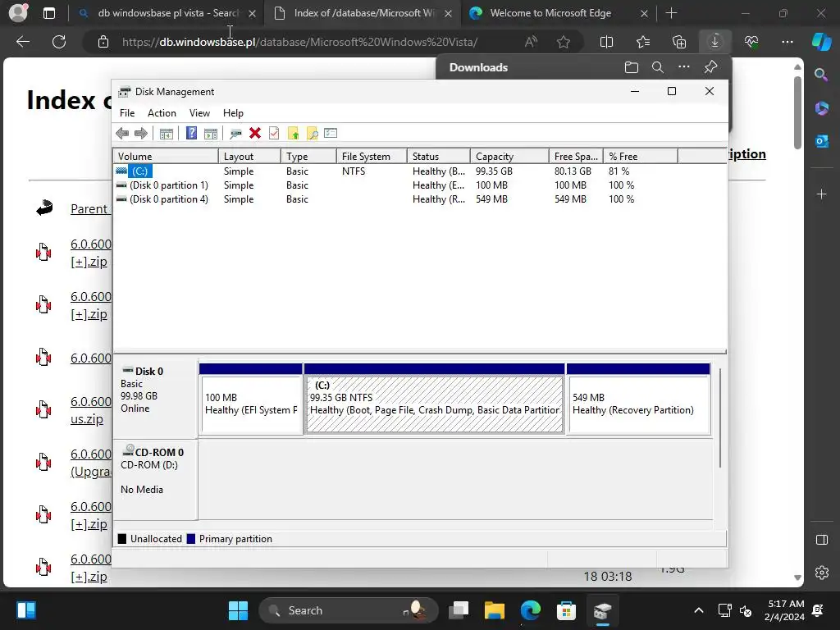Click the address bar URL field
The width and height of the screenshot is (840, 630).
point(300,42)
